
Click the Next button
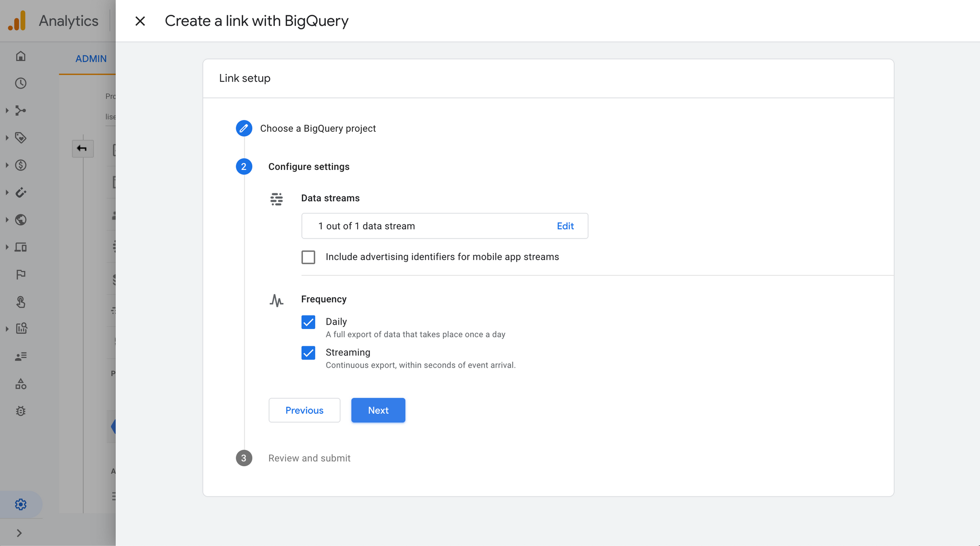point(378,410)
